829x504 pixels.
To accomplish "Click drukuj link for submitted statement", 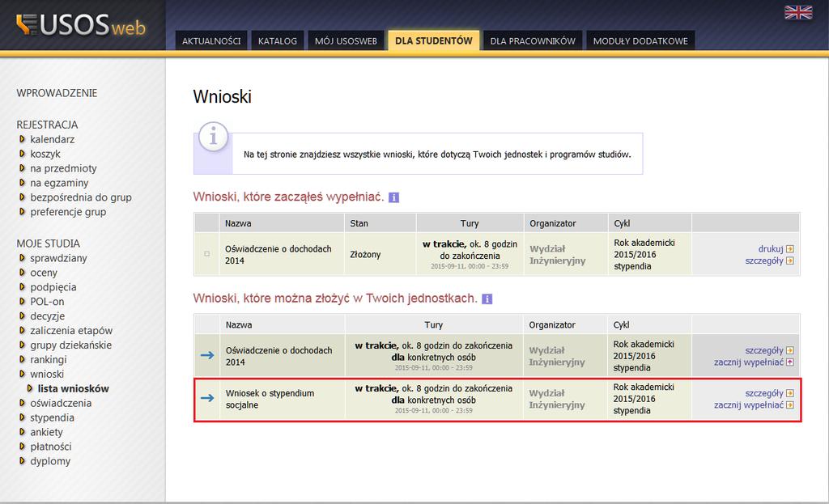I will pos(771,249).
